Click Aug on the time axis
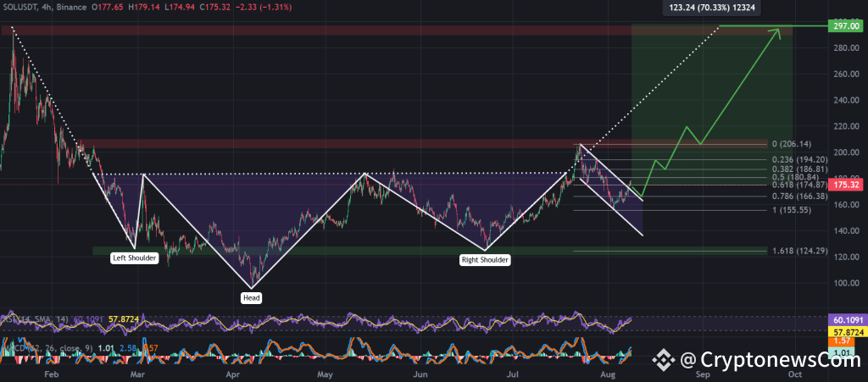 click(608, 374)
